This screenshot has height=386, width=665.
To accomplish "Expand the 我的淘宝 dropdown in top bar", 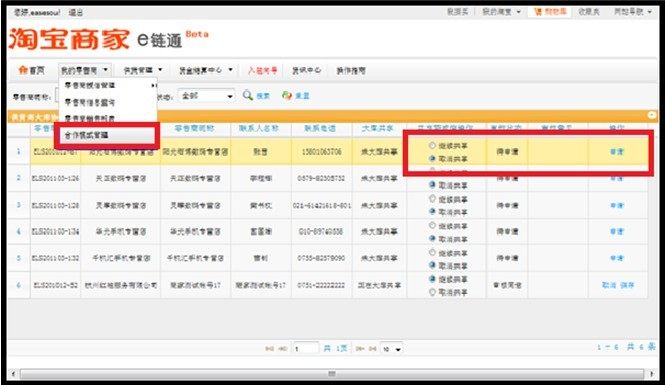I will pyautogui.click(x=519, y=12).
